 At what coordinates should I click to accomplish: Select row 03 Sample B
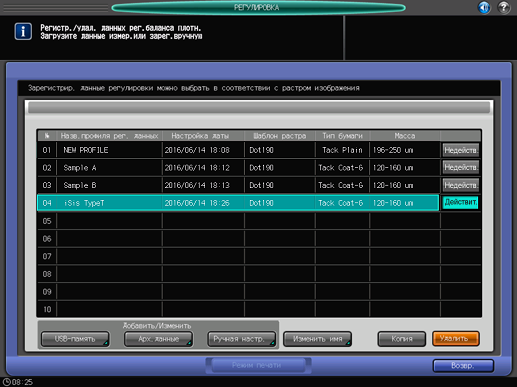tap(238, 185)
